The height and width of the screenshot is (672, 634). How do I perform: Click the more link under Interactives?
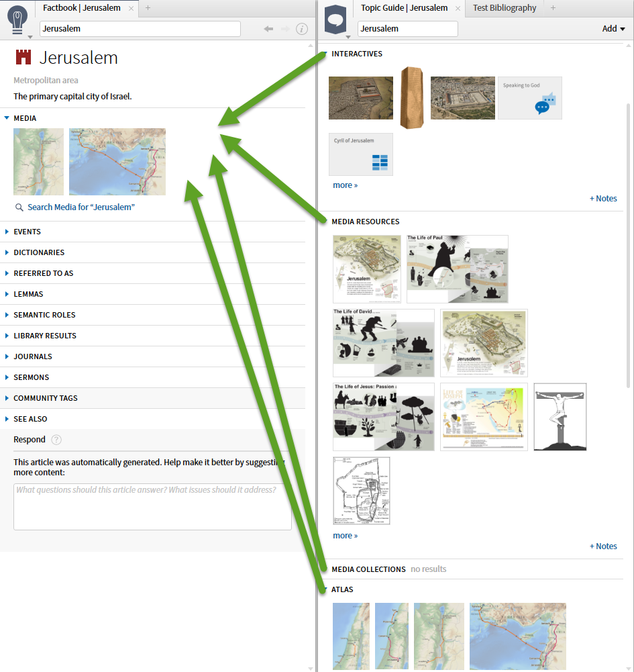click(x=345, y=185)
